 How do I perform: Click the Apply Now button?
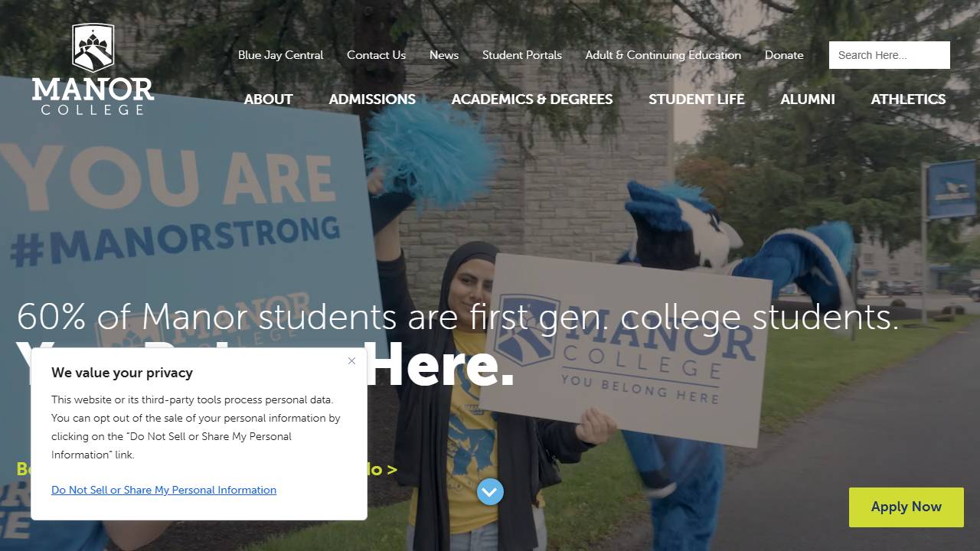pyautogui.click(x=906, y=507)
